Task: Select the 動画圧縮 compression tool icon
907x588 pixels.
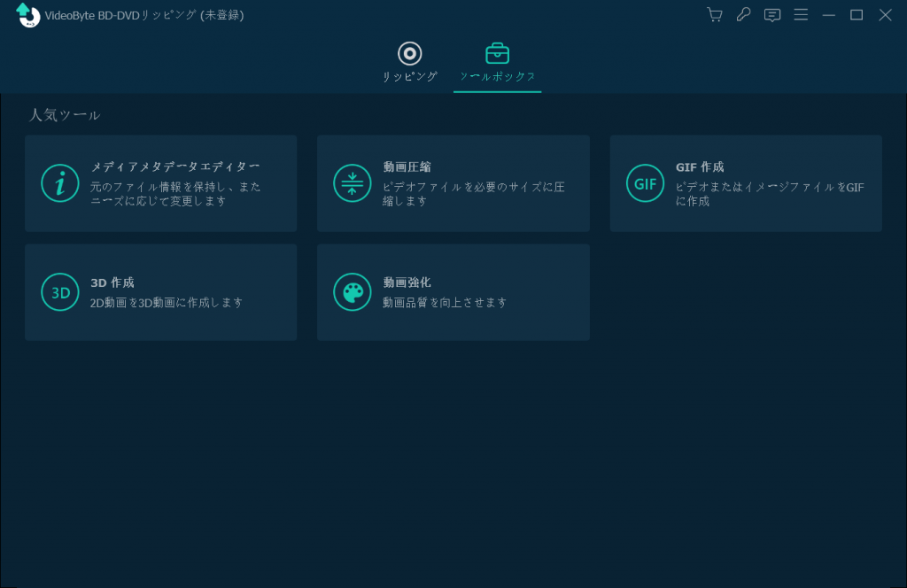Action: pos(353,182)
